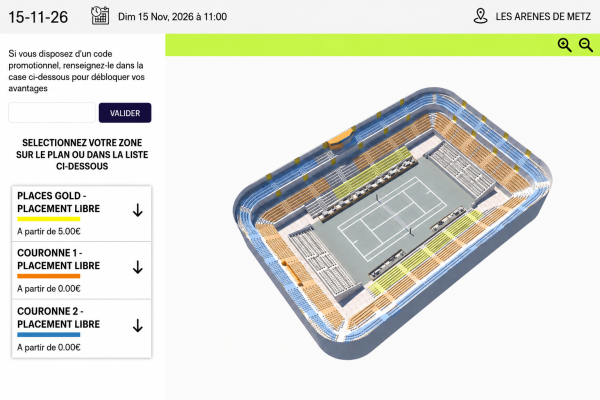The width and height of the screenshot is (600, 400).
Task: Focus the promotional code input field
Action: coord(52,113)
